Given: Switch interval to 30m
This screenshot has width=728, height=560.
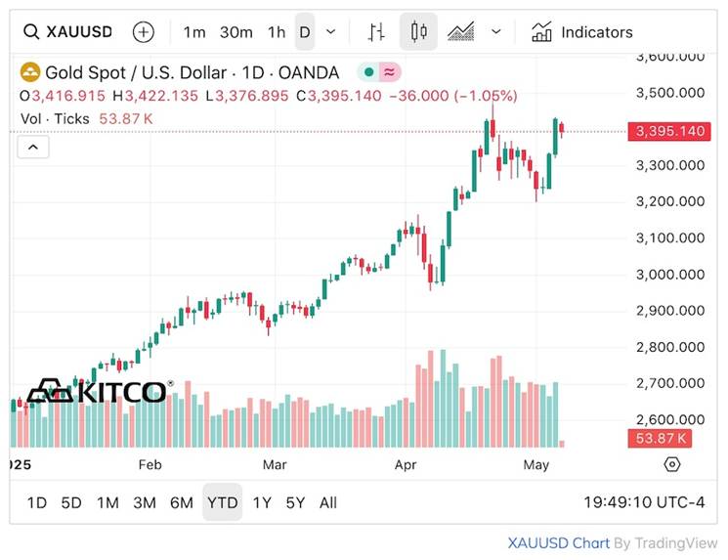Looking at the screenshot, I should tap(236, 32).
